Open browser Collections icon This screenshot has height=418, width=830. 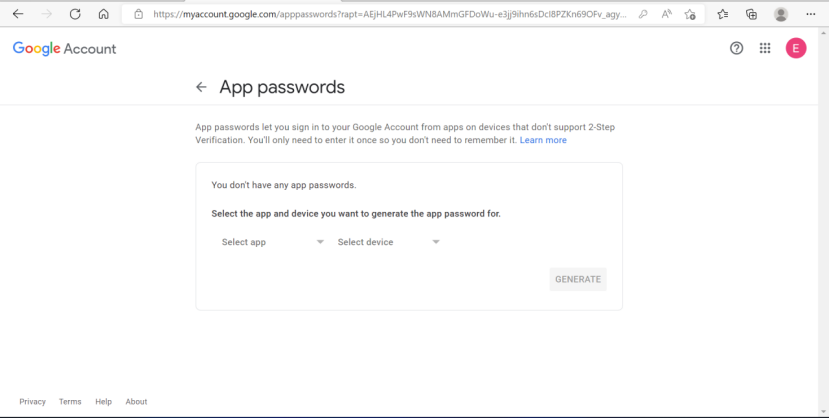(751, 15)
